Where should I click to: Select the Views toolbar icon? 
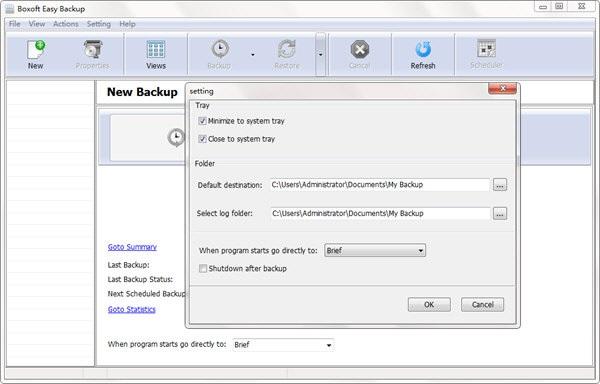(x=156, y=49)
